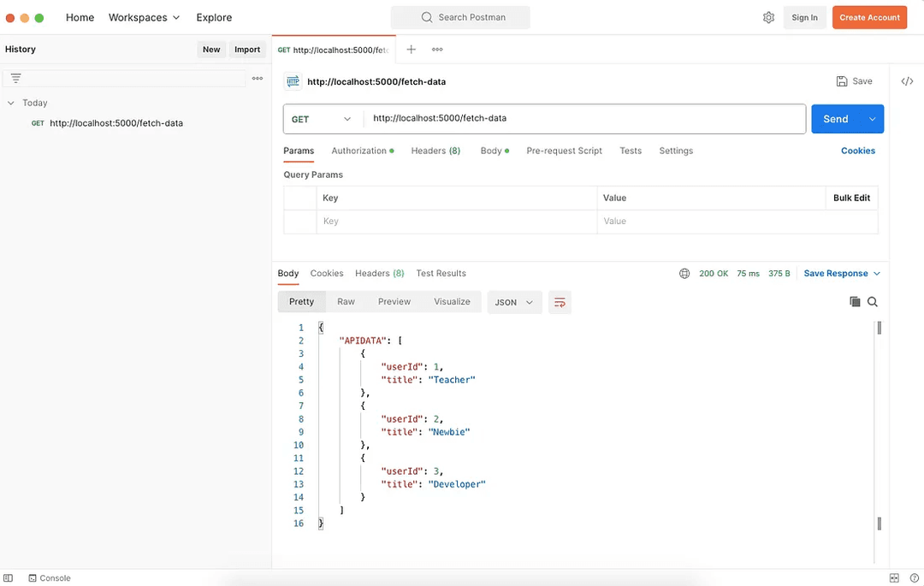Viewport: 924px width, 586px height.
Task: Search within the response body
Action: 873,301
